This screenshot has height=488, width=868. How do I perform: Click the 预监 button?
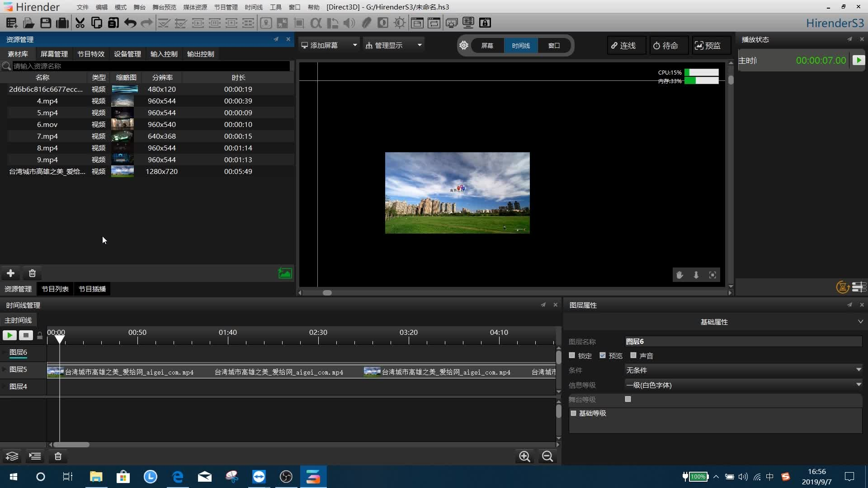[712, 45]
